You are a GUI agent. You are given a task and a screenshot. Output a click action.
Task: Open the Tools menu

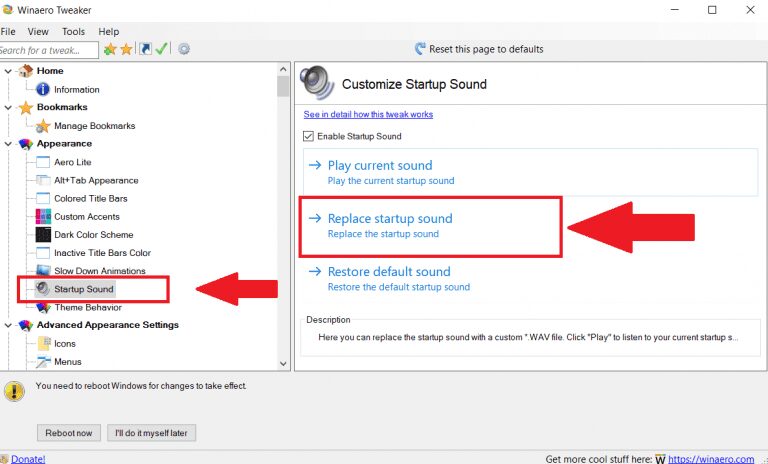pyautogui.click(x=73, y=31)
